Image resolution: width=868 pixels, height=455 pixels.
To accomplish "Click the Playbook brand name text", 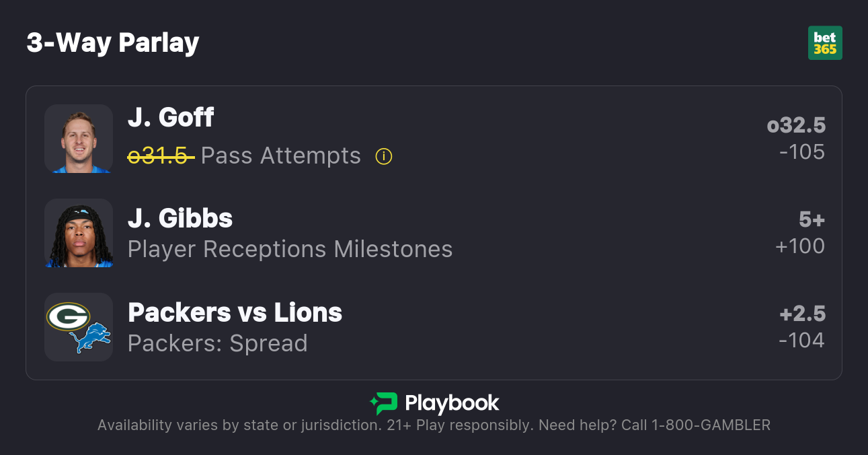I will [x=452, y=403].
